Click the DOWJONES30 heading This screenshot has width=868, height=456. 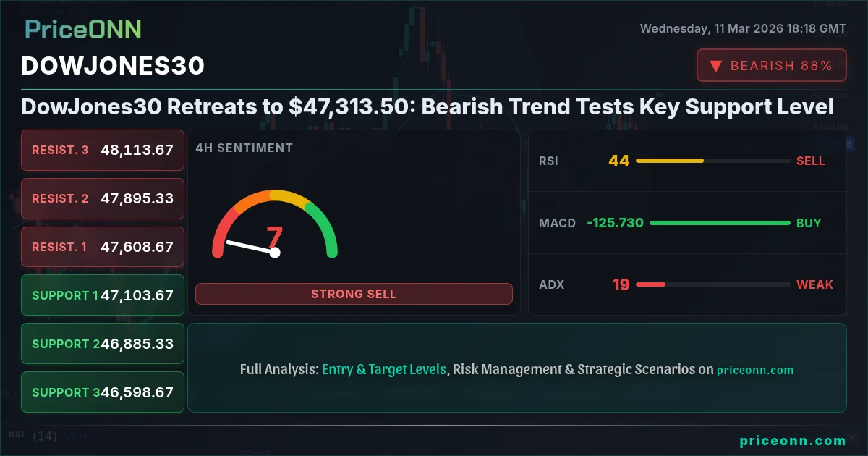click(113, 66)
